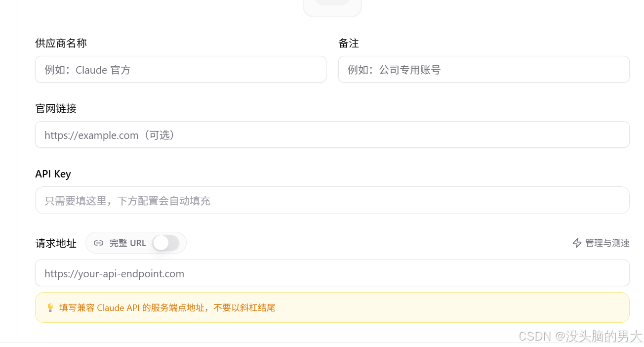Click the 完整 URL text label
The width and height of the screenshot is (644, 347).
(x=128, y=243)
